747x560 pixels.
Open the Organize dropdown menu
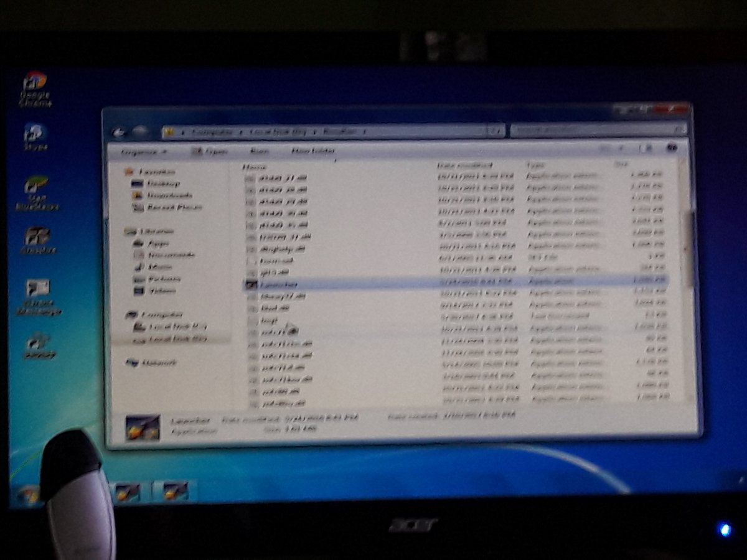144,151
